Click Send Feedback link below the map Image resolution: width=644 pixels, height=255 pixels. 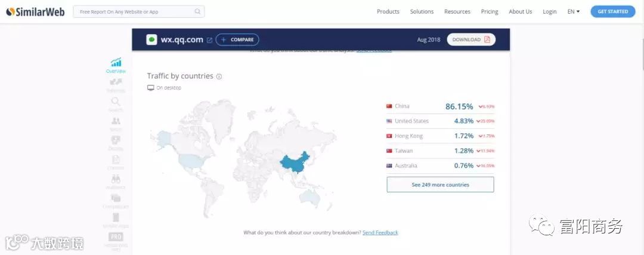(380, 232)
